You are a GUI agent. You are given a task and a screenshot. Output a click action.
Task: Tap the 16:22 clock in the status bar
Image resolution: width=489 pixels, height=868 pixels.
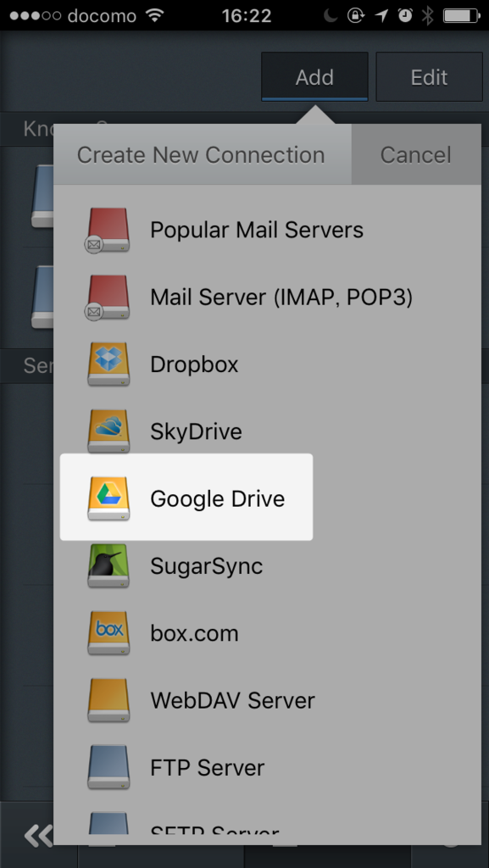click(x=247, y=15)
